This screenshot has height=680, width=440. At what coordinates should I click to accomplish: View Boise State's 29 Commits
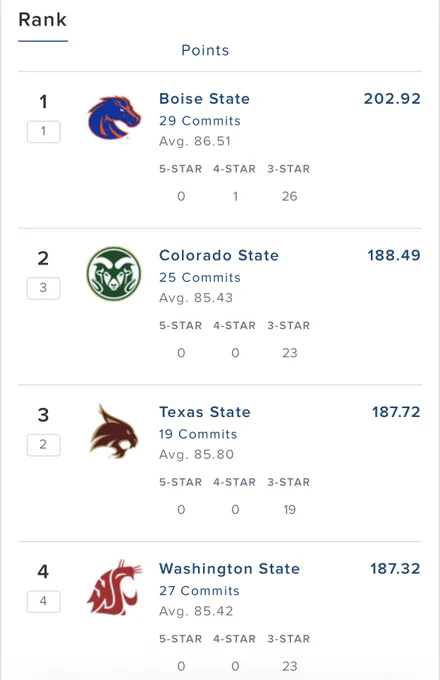(199, 121)
